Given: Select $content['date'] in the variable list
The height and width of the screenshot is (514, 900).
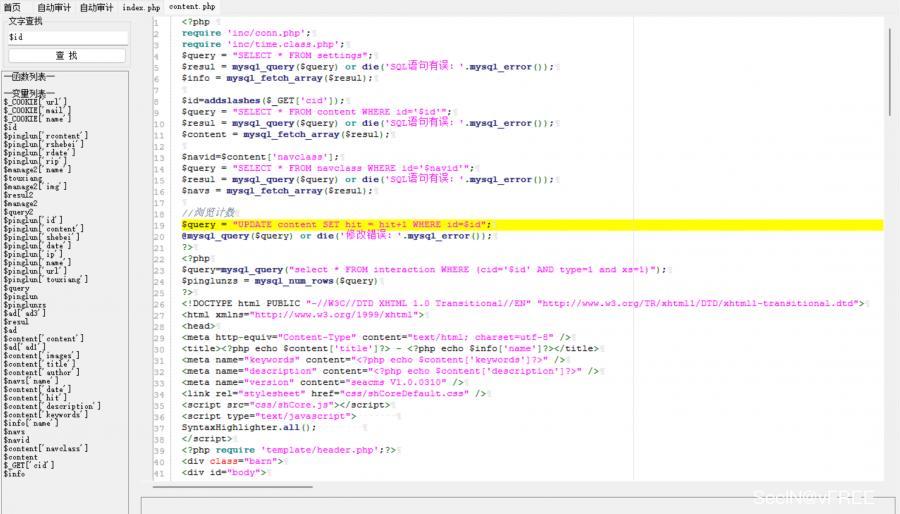Looking at the screenshot, I should tap(37, 389).
